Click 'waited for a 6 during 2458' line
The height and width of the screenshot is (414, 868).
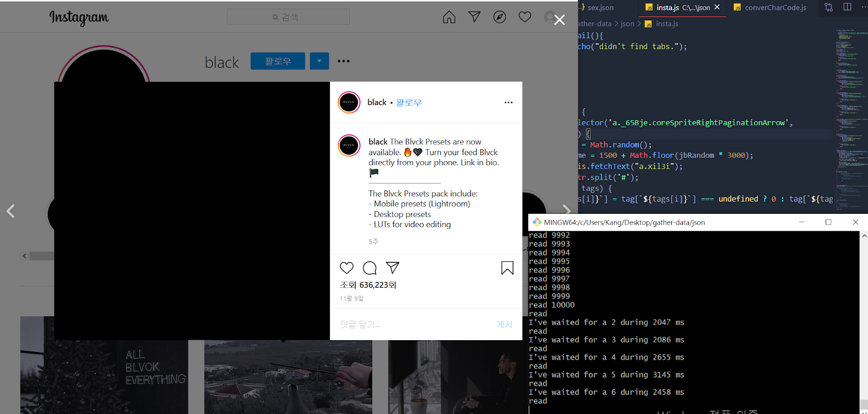(607, 392)
